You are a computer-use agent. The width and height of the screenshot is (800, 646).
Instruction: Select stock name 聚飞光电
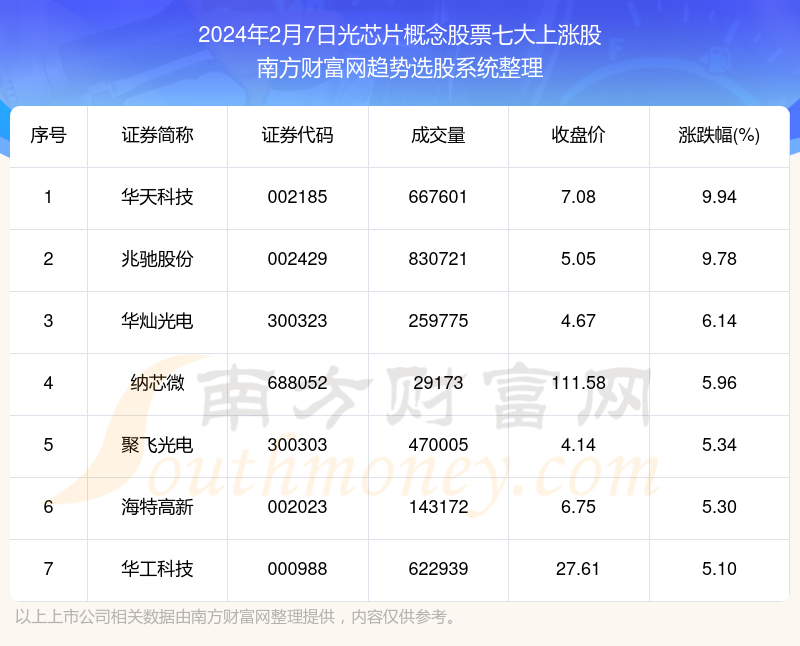[157, 445]
